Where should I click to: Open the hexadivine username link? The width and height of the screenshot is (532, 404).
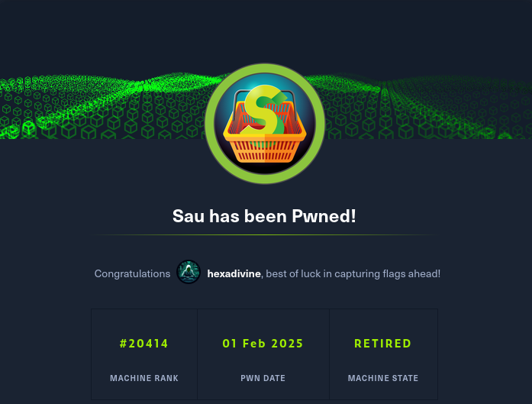tap(234, 273)
